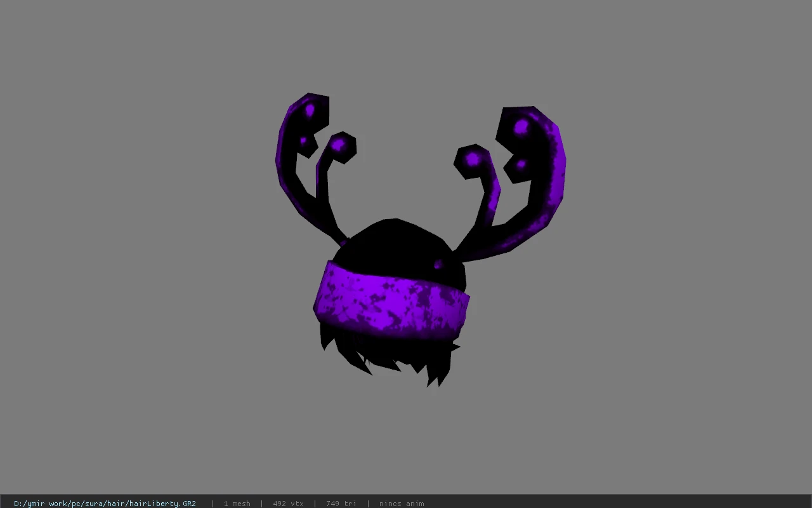
Task: Select the "749 tri" triangle count
Action: coord(341,504)
